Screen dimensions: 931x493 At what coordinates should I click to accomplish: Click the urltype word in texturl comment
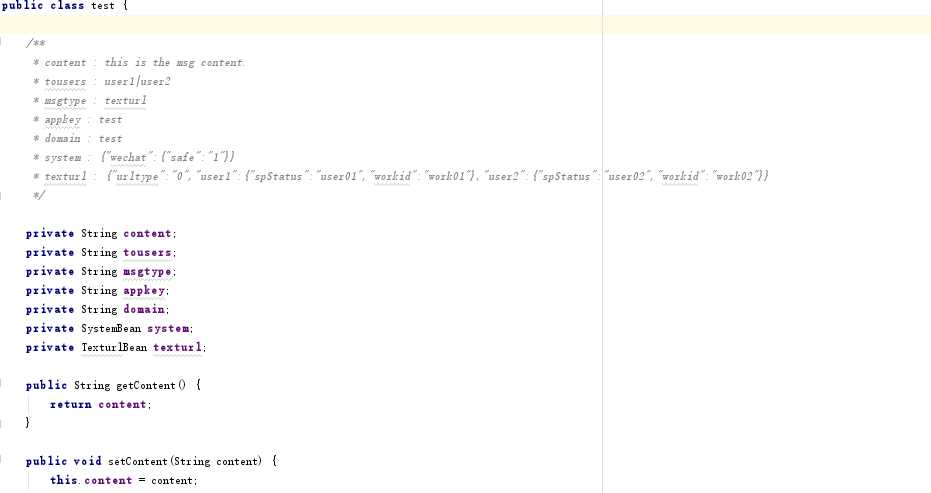click(137, 176)
